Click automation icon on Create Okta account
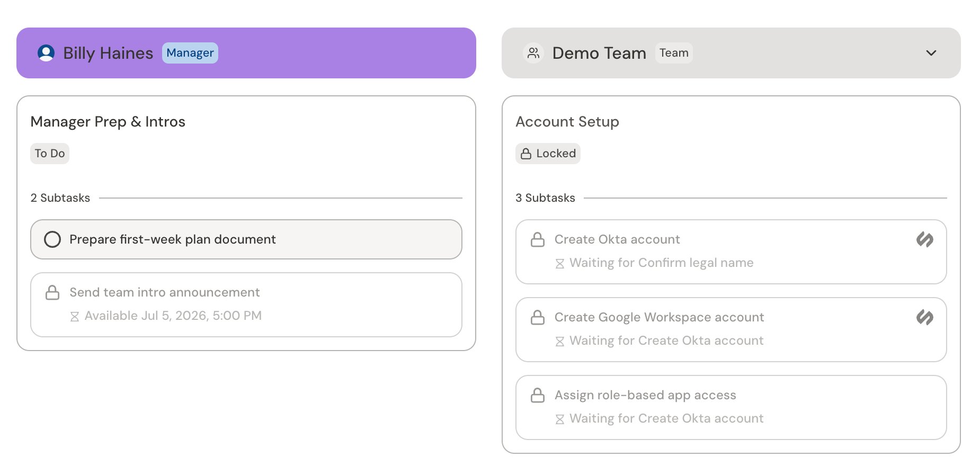 coord(925,239)
